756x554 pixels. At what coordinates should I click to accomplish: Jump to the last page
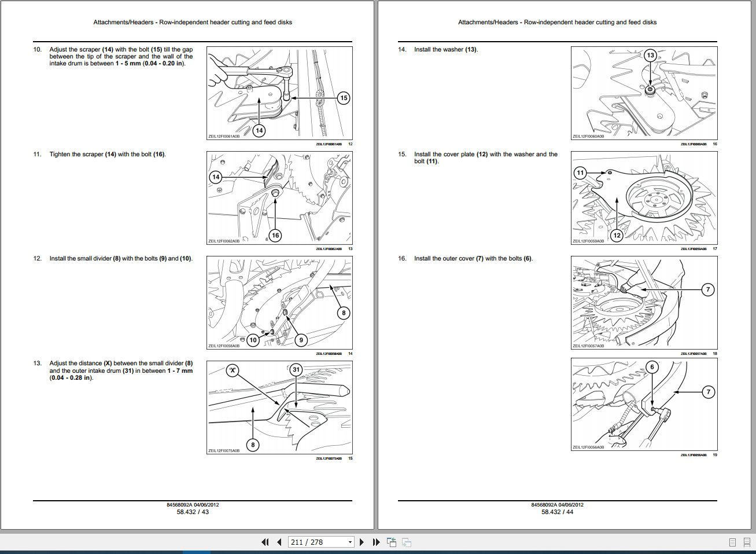376,542
